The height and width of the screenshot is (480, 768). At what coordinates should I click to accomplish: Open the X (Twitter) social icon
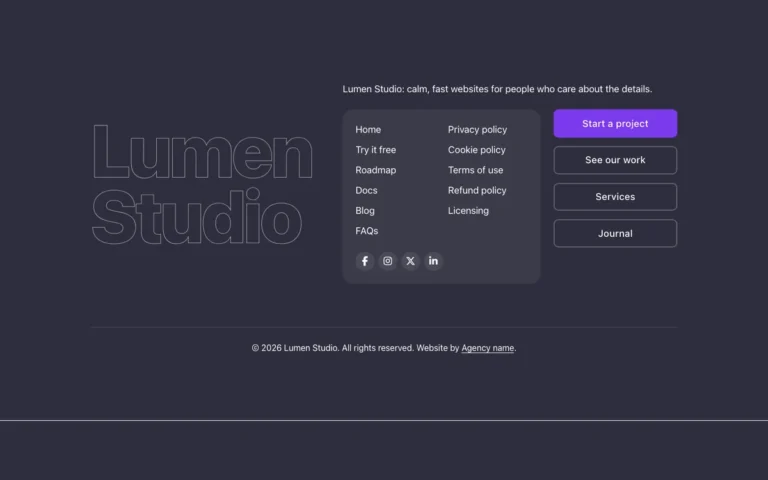[x=410, y=261]
